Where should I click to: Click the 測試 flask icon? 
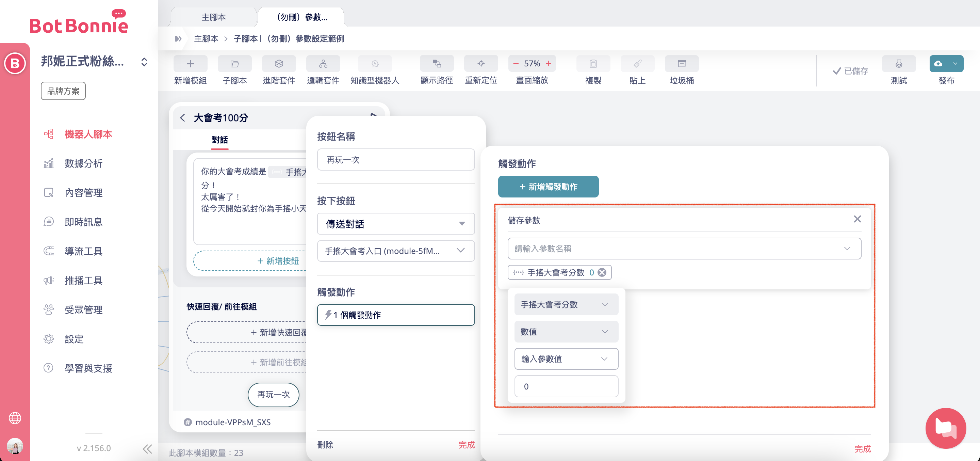898,64
